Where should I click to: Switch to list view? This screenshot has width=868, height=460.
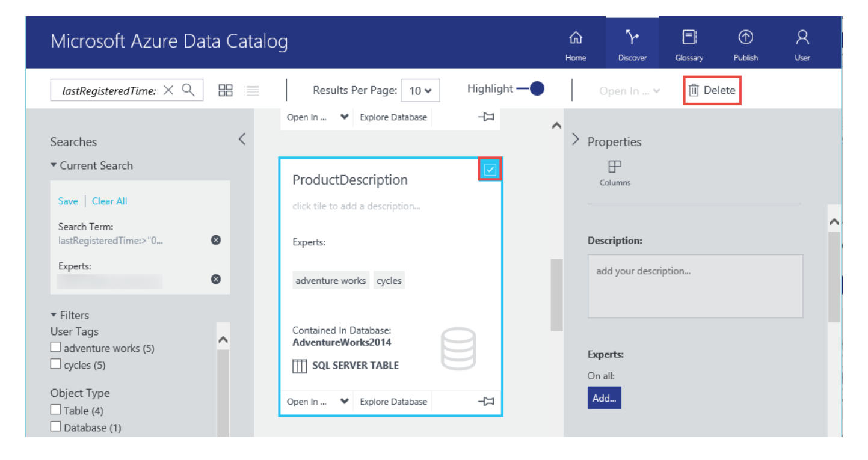(x=251, y=91)
